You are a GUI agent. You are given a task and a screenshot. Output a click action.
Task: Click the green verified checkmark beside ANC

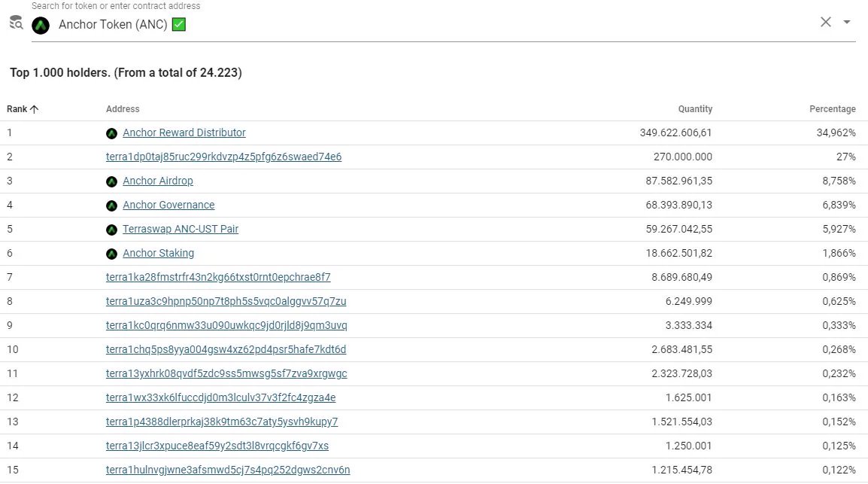coord(179,24)
